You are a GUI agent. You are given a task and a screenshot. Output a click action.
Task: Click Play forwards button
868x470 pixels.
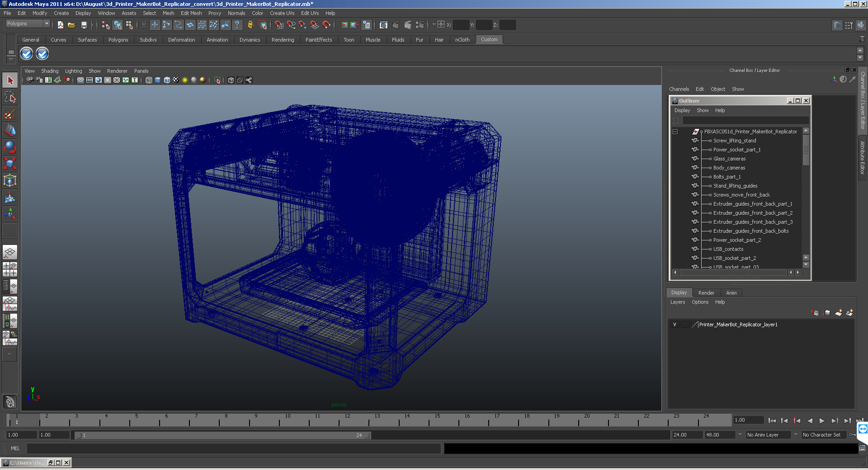pyautogui.click(x=822, y=421)
